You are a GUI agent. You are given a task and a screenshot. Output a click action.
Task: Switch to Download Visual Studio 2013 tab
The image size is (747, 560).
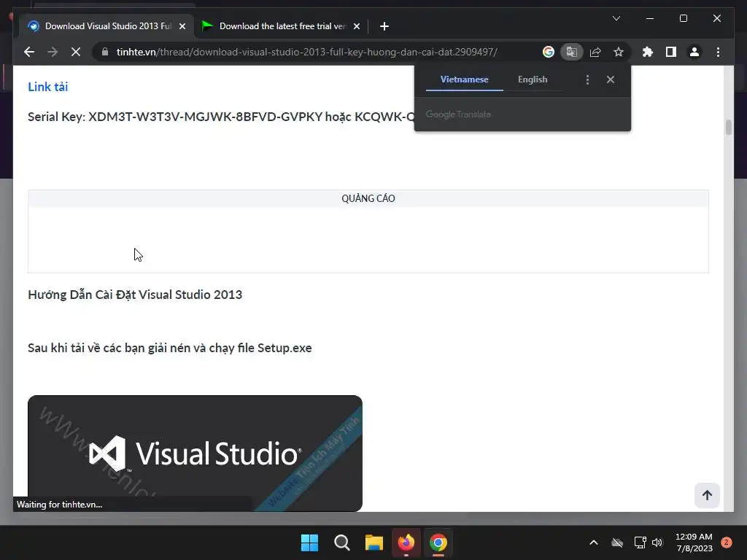pos(107,26)
